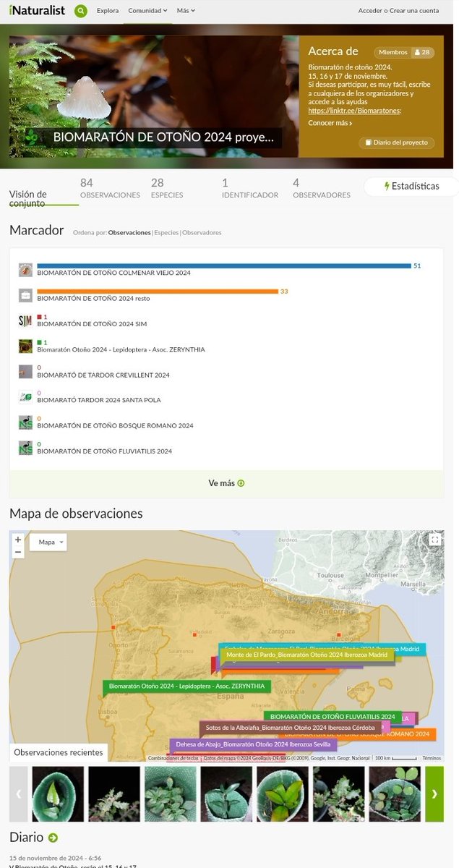Click the orange 33 observations bar

point(158,292)
